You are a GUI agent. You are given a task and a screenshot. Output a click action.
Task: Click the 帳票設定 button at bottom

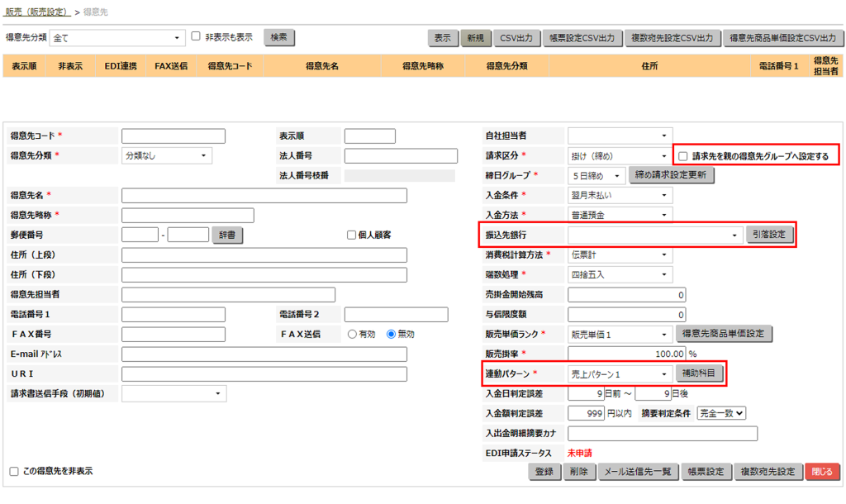click(706, 472)
